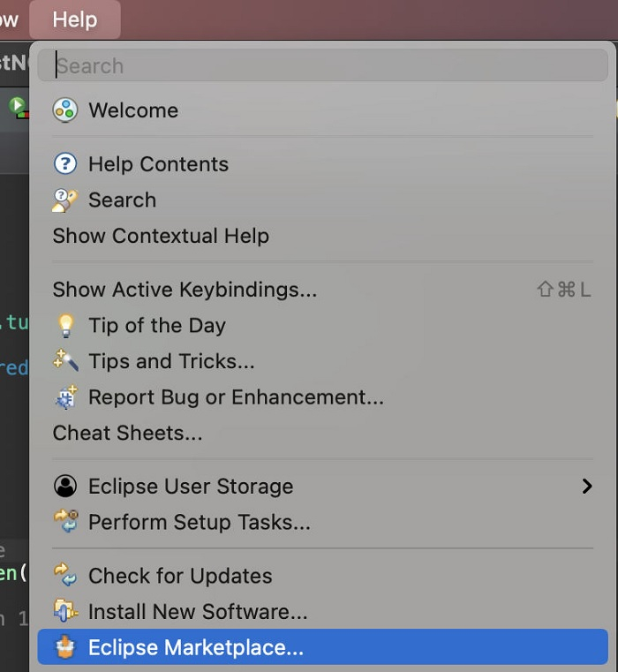Viewport: 618px width, 672px height.
Task: Launch Eclipse Marketplace menu entry
Action: tap(196, 647)
